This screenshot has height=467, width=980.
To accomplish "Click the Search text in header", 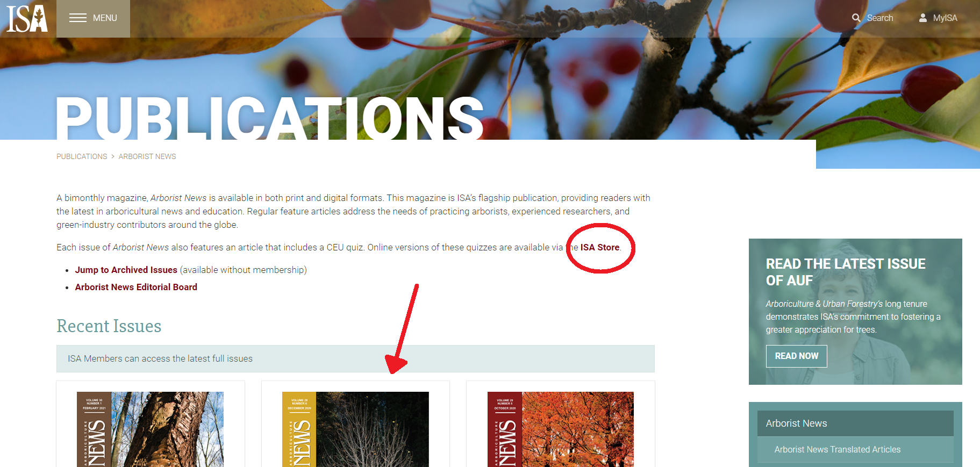I will point(880,18).
